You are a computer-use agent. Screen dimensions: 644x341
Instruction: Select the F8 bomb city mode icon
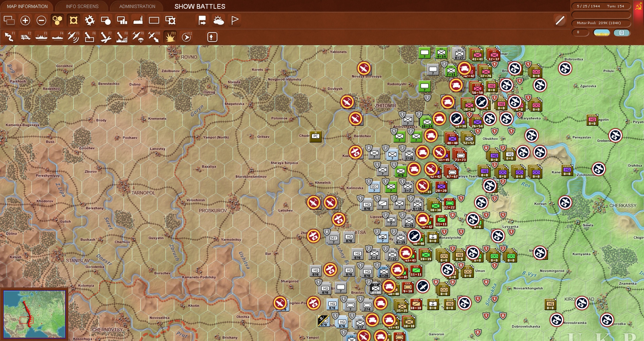click(x=122, y=37)
